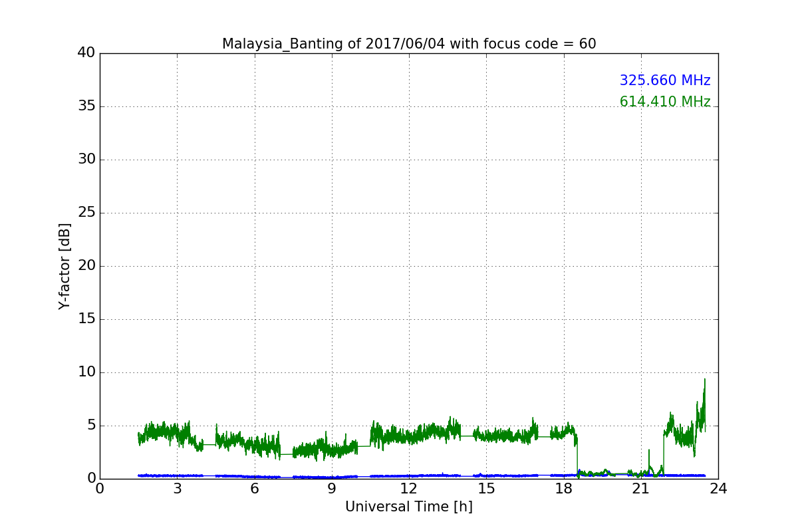The width and height of the screenshot is (798, 532).
Task: Click the 'Universal Time [h]' axis label
Action: (408, 507)
